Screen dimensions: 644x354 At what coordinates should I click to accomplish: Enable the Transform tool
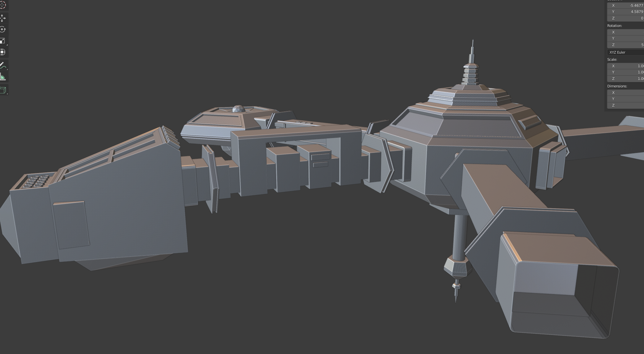pyautogui.click(x=3, y=52)
